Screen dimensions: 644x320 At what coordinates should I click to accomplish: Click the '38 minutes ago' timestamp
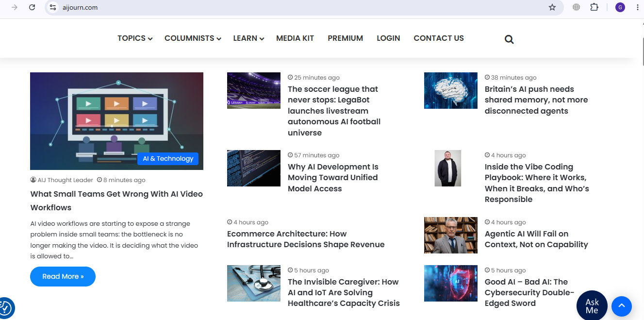tap(511, 78)
